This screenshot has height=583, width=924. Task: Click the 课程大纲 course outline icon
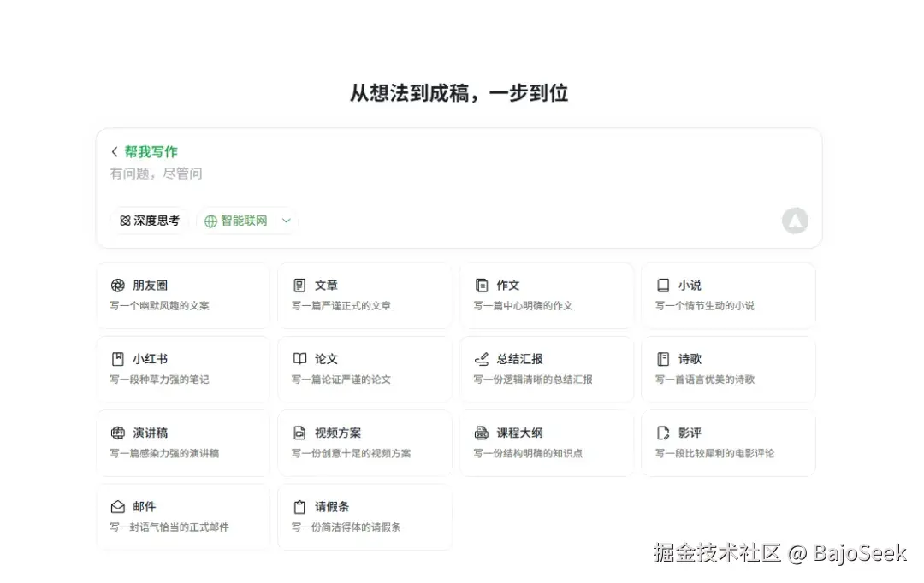click(483, 433)
